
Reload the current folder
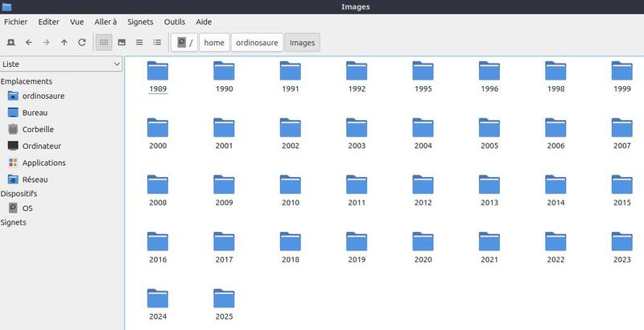[x=82, y=42]
